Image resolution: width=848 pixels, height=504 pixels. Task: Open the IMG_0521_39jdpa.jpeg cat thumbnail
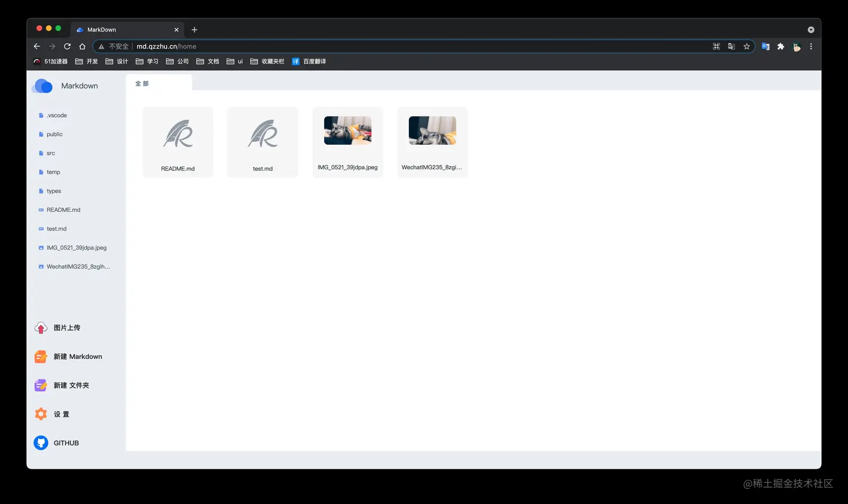[348, 130]
